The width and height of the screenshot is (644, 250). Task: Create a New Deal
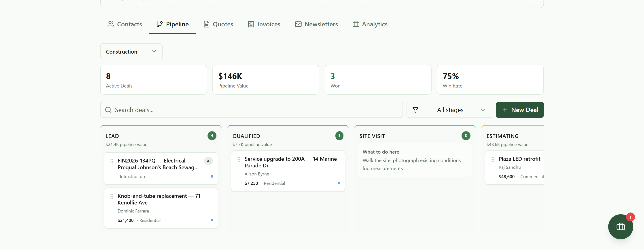(519, 110)
